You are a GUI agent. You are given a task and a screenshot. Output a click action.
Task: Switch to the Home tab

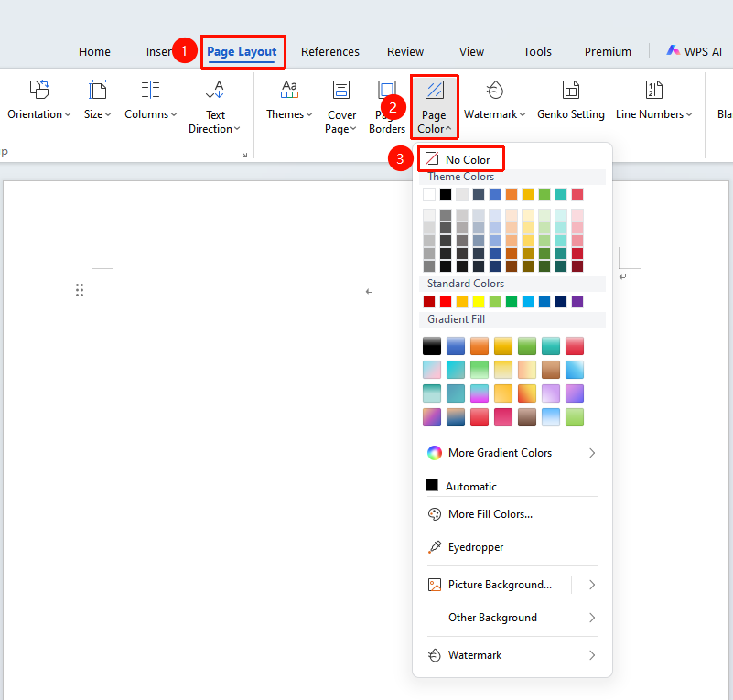pyautogui.click(x=94, y=51)
